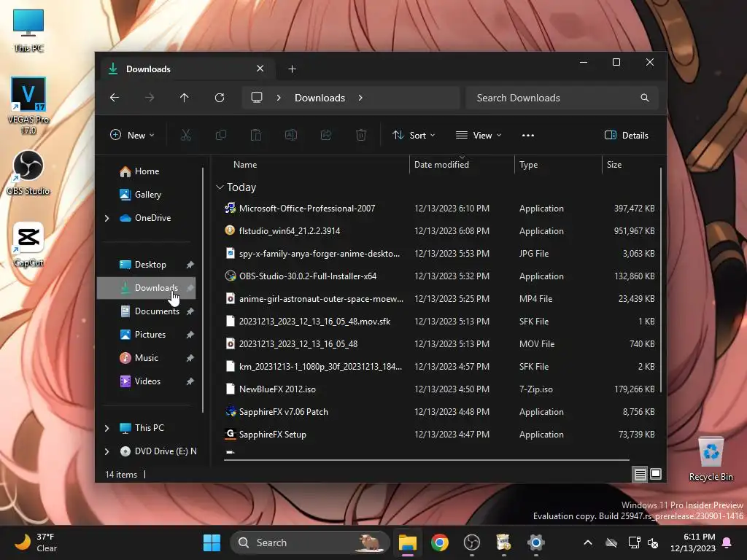Image resolution: width=747 pixels, height=560 pixels.
Task: Go back with the back arrow
Action: (115, 98)
